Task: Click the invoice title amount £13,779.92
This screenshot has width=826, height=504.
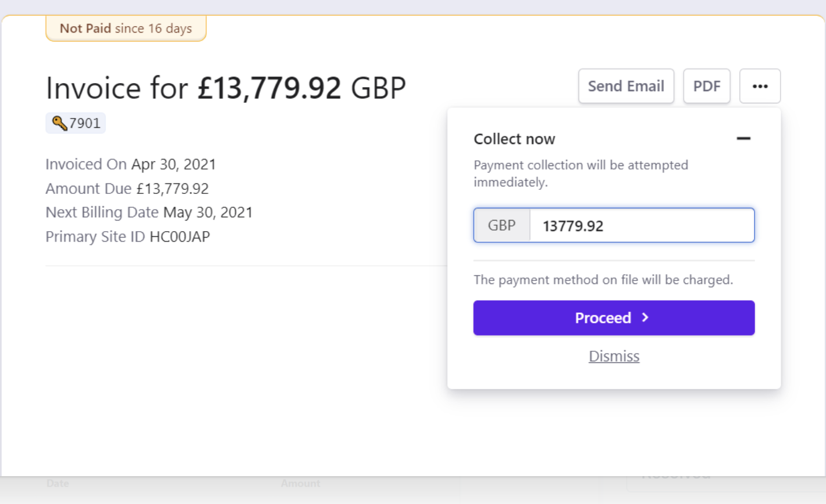Action: [x=269, y=88]
